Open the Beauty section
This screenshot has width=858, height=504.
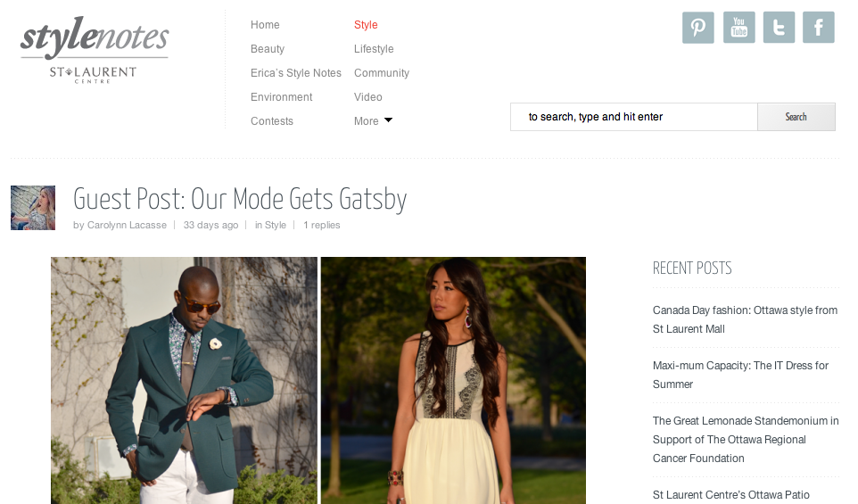tap(267, 49)
